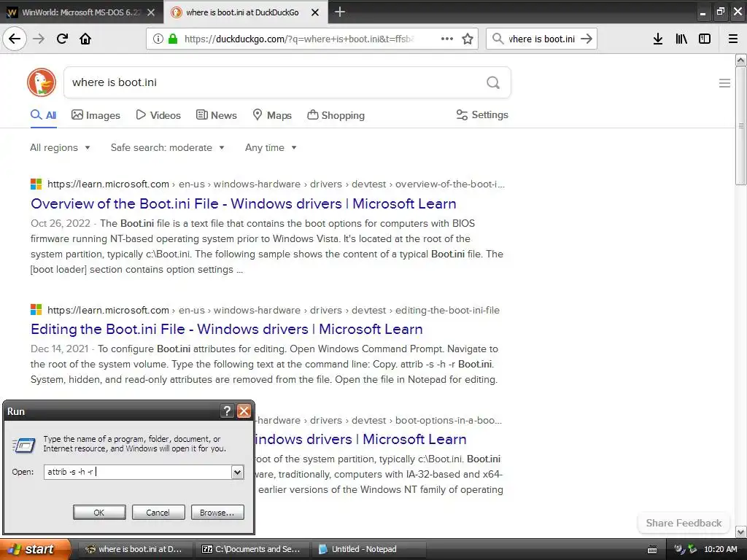Image resolution: width=747 pixels, height=560 pixels.
Task: Close the DuckDuckGo search tab
Action: tap(315, 12)
